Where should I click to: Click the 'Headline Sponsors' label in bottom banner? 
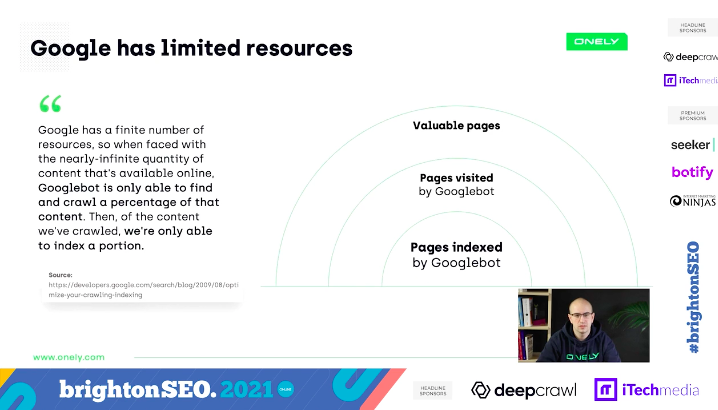click(433, 391)
